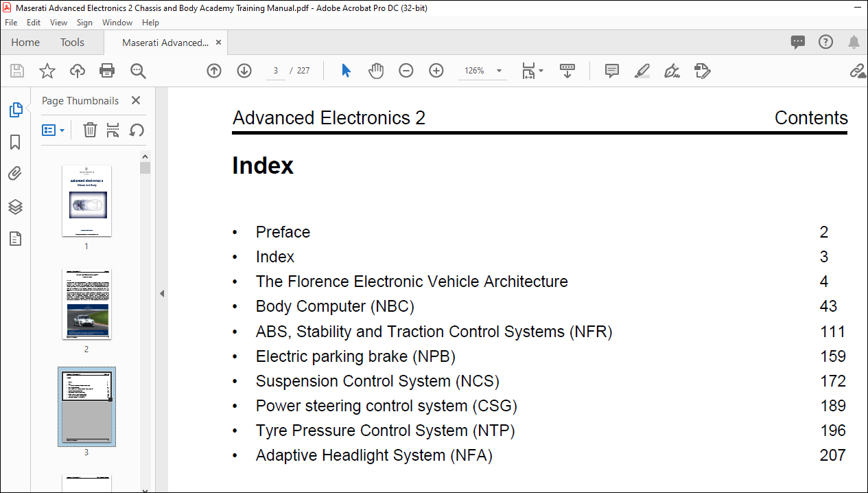Screen dimensions: 868x493
Task: Click 'Body Computer (NBC)' index entry
Action: (x=335, y=306)
